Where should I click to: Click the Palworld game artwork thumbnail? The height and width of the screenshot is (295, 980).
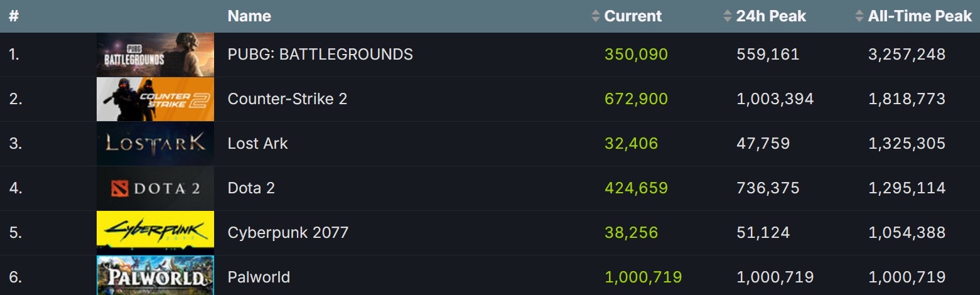tap(155, 275)
